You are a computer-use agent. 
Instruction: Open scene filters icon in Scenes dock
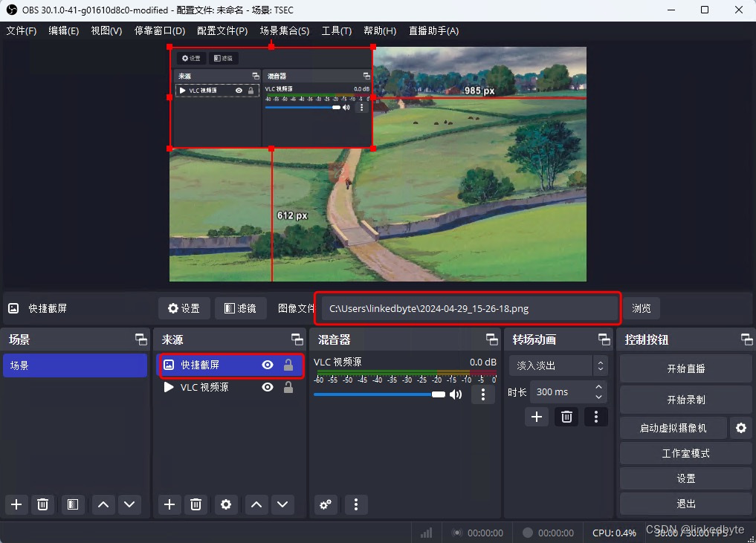pyautogui.click(x=73, y=504)
